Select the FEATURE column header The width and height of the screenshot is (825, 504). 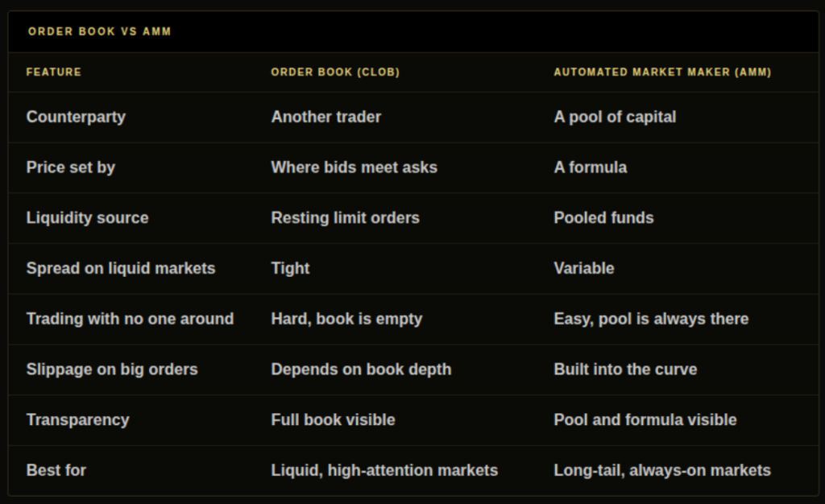[54, 72]
